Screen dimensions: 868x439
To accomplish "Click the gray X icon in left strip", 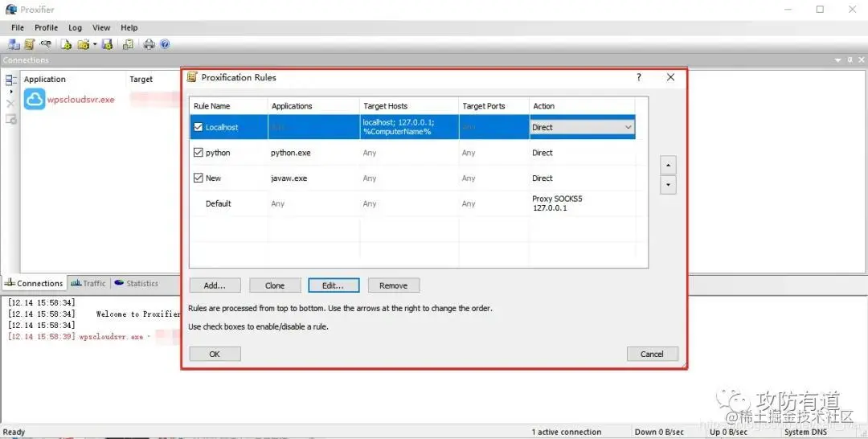I will coord(10,104).
